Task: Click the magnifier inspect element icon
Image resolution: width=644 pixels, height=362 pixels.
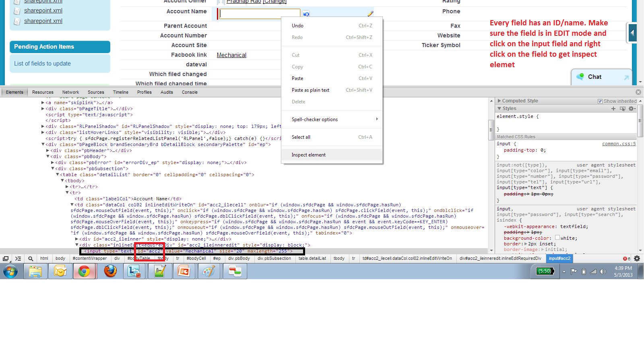Action: point(31,259)
